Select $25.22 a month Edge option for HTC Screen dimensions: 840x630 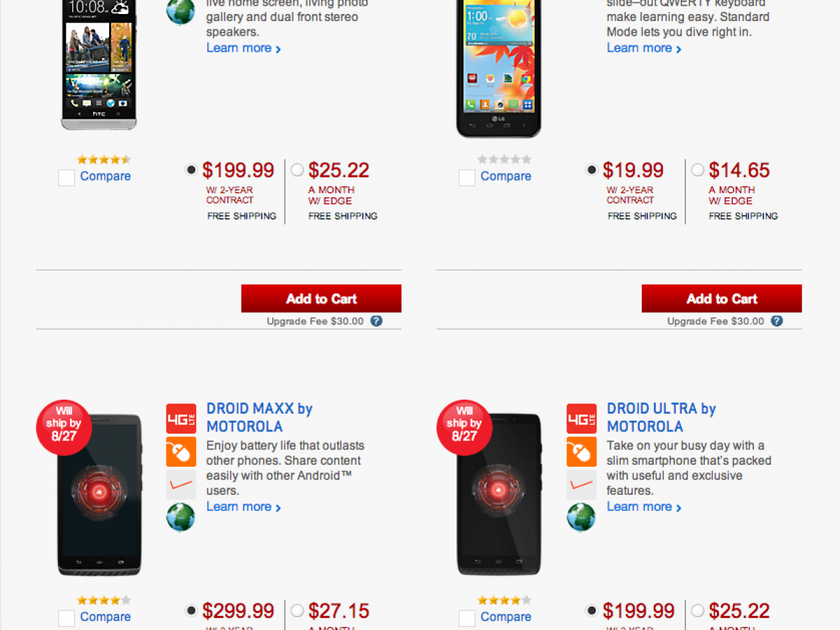(297, 170)
